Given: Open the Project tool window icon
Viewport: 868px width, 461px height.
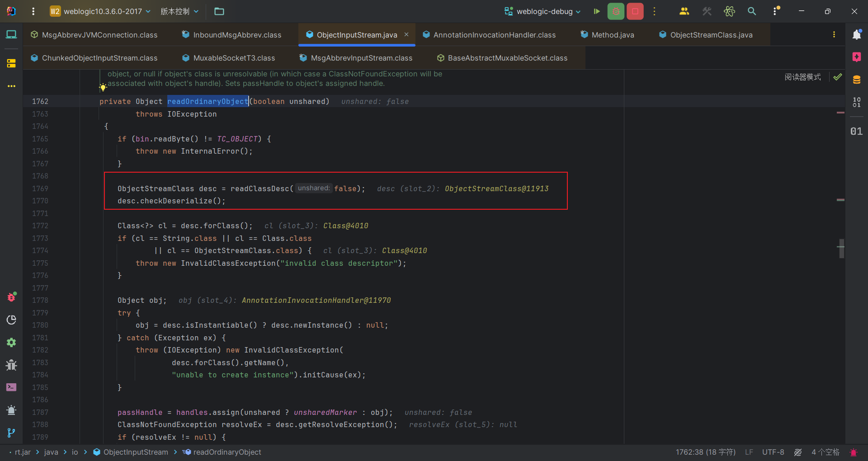Looking at the screenshot, I should [11, 35].
